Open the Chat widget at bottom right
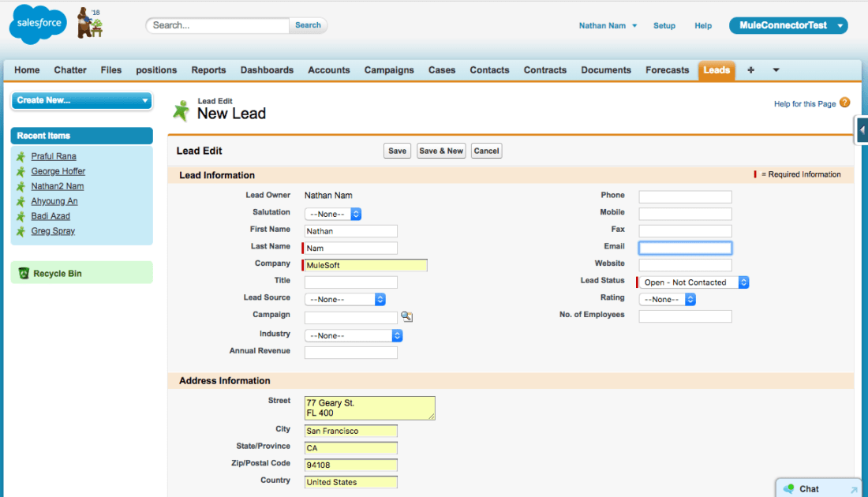Viewport: 868px width, 497px height. pos(809,488)
